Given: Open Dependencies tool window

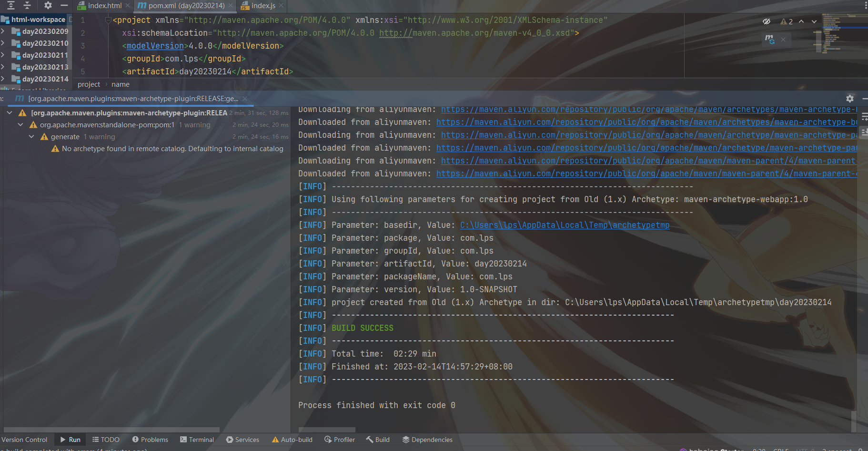Looking at the screenshot, I should [x=427, y=440].
